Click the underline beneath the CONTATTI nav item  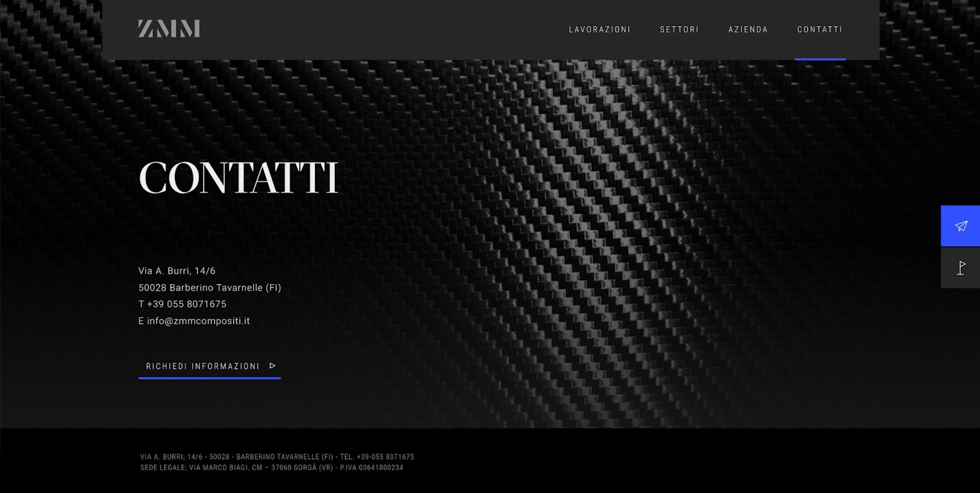coord(819,58)
